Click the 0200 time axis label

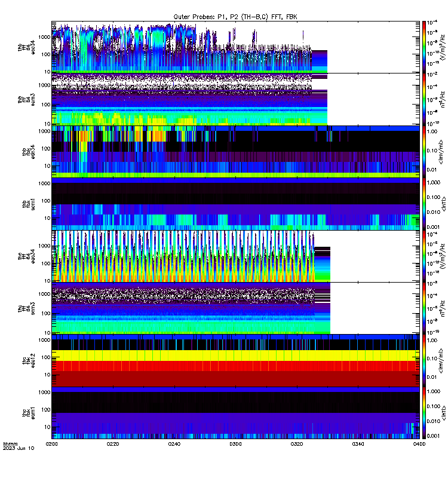coord(52,444)
